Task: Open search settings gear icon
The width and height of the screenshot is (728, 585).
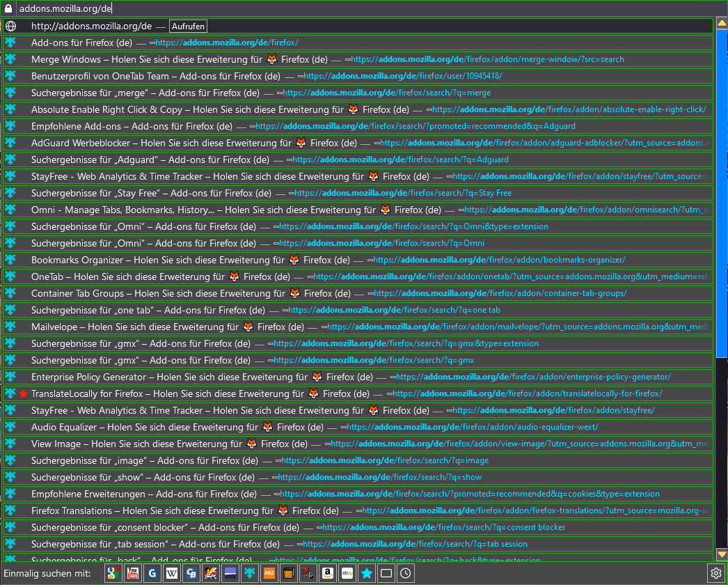Action: pyautogui.click(x=715, y=573)
